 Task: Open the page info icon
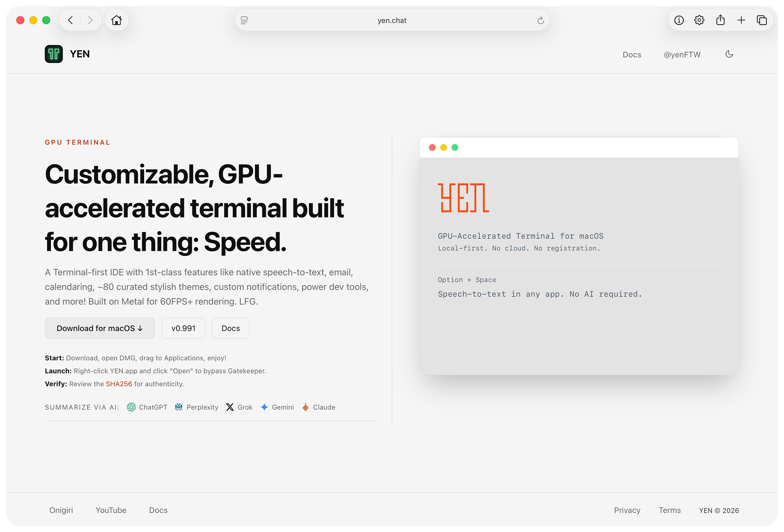679,20
